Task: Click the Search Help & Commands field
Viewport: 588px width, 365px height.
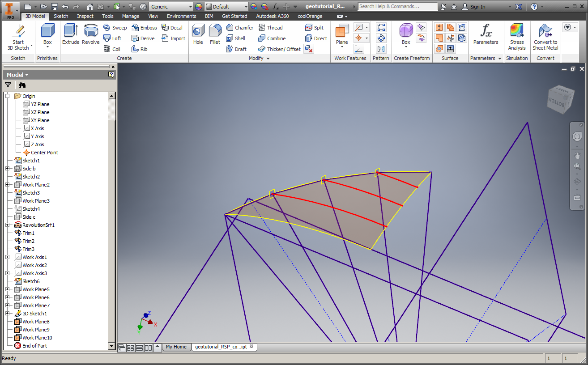Action: pos(397,6)
